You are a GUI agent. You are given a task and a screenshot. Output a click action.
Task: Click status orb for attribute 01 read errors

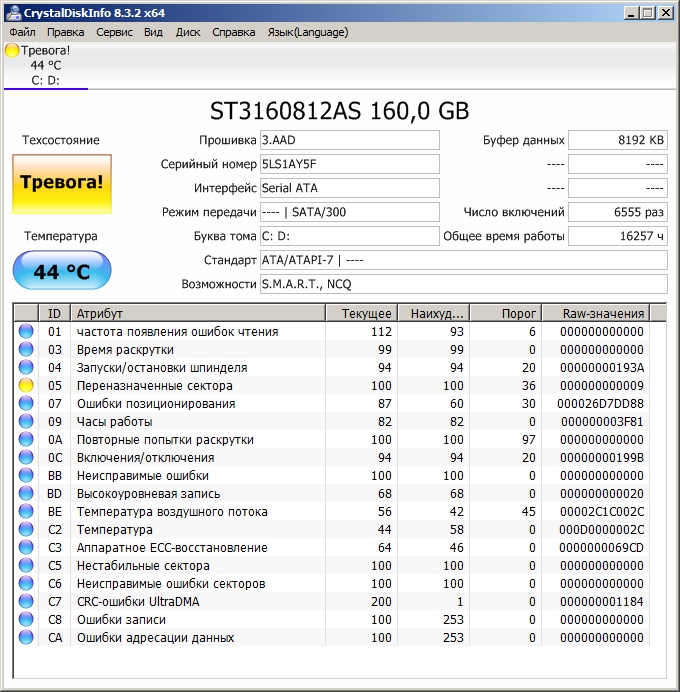pos(26,331)
